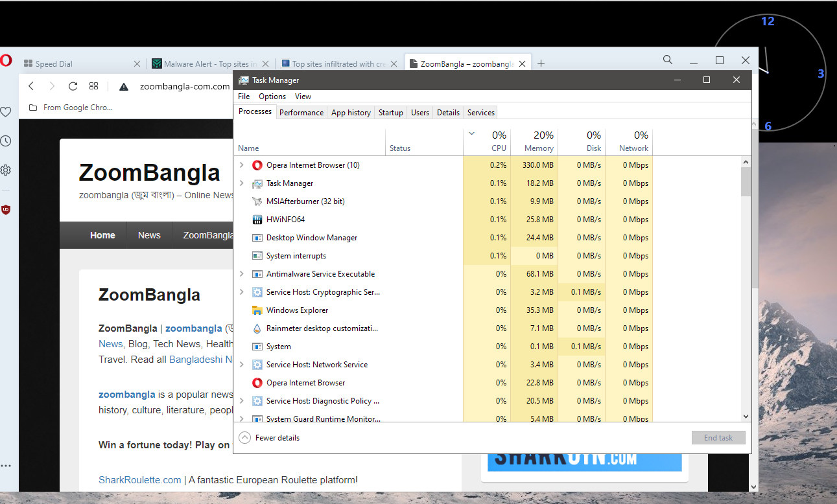837x504 pixels.
Task: Click the Antimalware Service Executable icon
Action: [x=257, y=274]
